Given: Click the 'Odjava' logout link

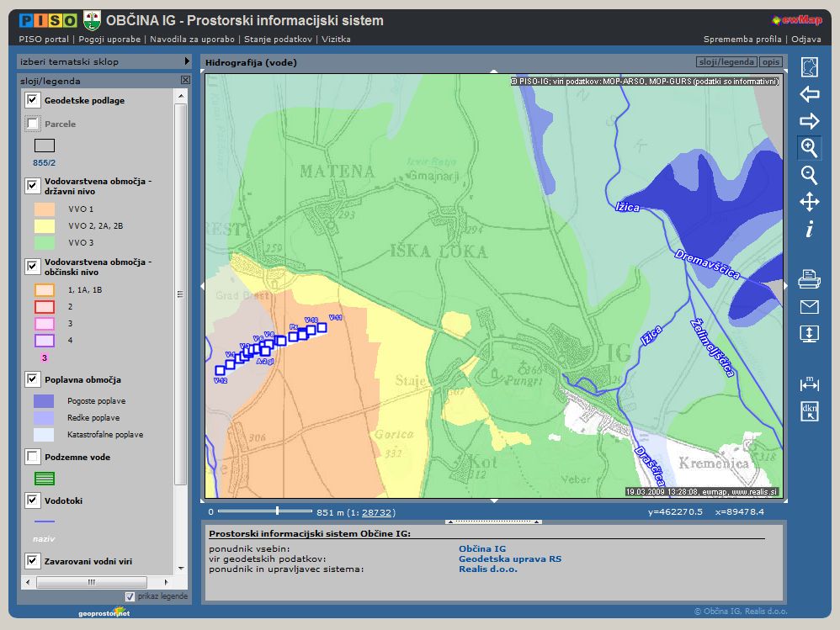Looking at the screenshot, I should pyautogui.click(x=805, y=39).
